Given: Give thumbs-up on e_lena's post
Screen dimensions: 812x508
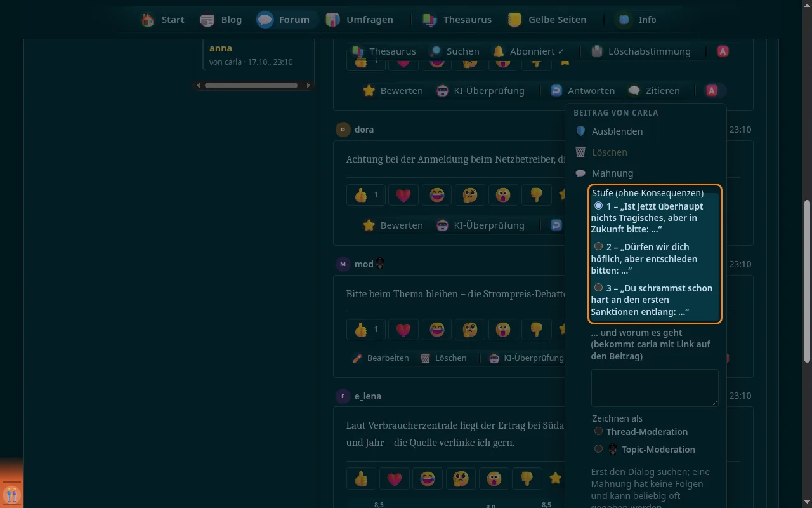Looking at the screenshot, I should tap(362, 478).
